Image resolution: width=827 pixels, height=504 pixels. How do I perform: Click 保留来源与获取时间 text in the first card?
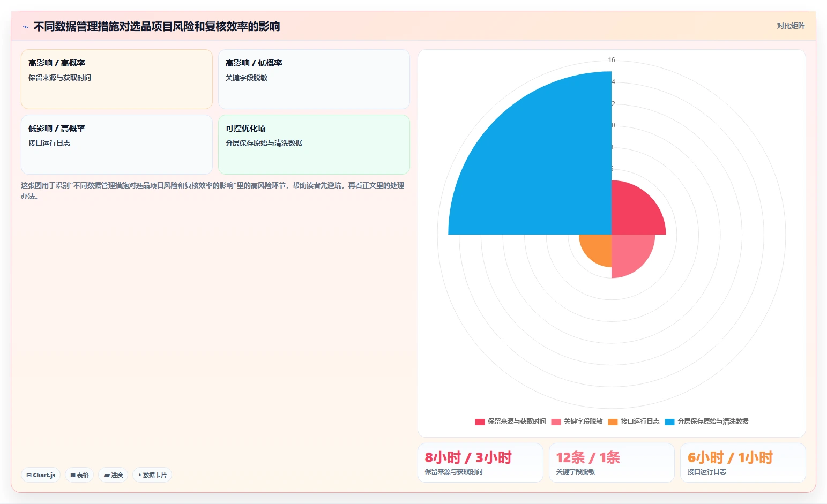point(59,78)
